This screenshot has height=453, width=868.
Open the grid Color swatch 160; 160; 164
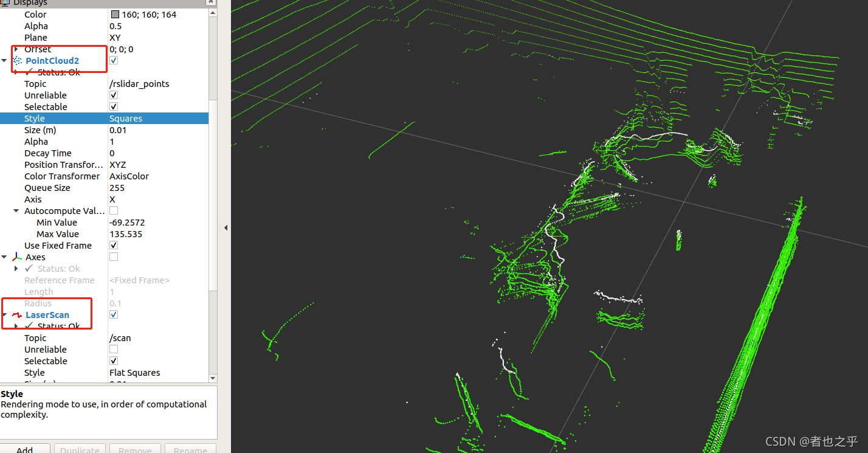(x=115, y=15)
